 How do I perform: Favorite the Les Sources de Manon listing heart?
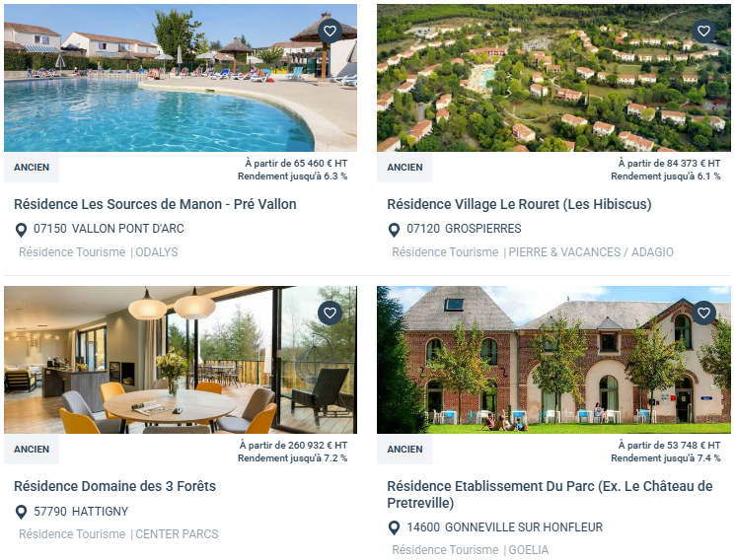point(330,31)
